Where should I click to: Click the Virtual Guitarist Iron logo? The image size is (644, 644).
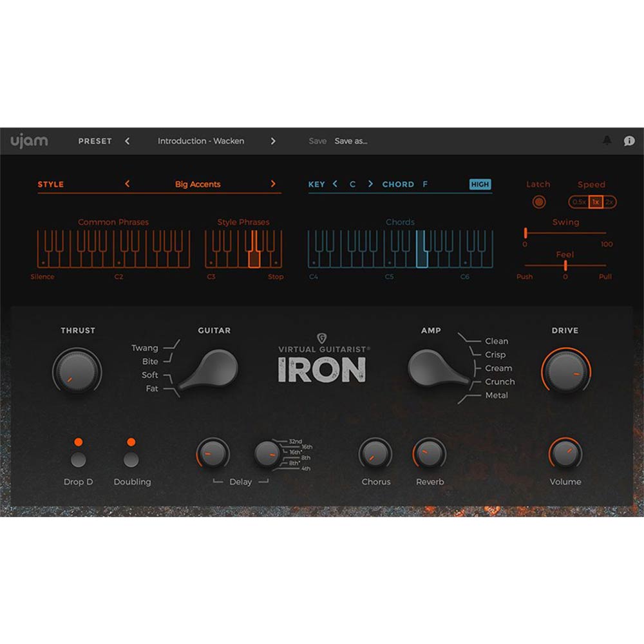pyautogui.click(x=322, y=359)
